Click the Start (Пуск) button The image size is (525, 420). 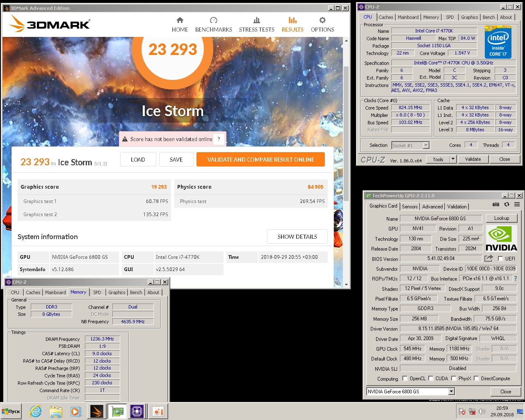pyautogui.click(x=11, y=411)
